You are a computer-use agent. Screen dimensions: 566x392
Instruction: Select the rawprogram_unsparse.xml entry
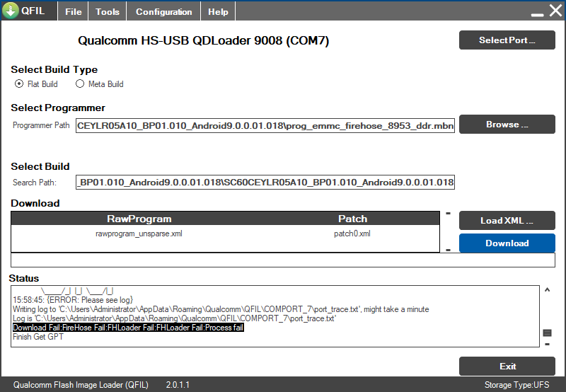pyautogui.click(x=139, y=234)
